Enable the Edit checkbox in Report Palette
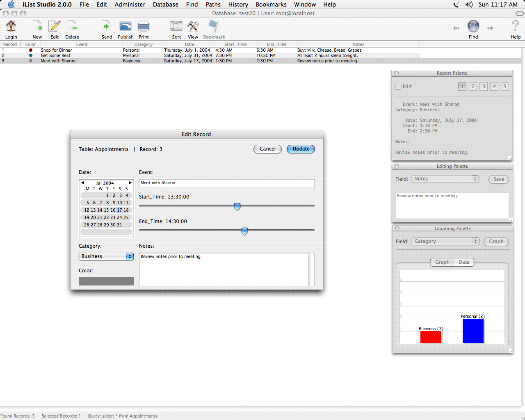Screen dimensions: 525x420 click(x=398, y=87)
